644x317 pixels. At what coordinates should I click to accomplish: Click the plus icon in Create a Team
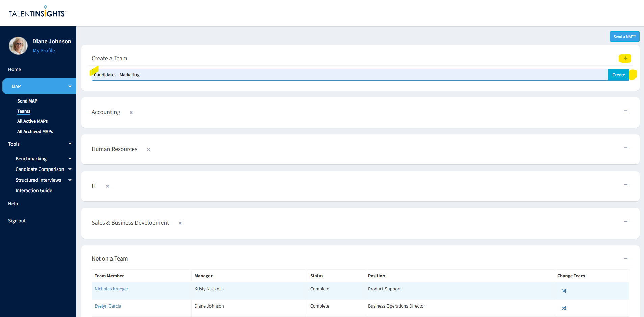(625, 59)
